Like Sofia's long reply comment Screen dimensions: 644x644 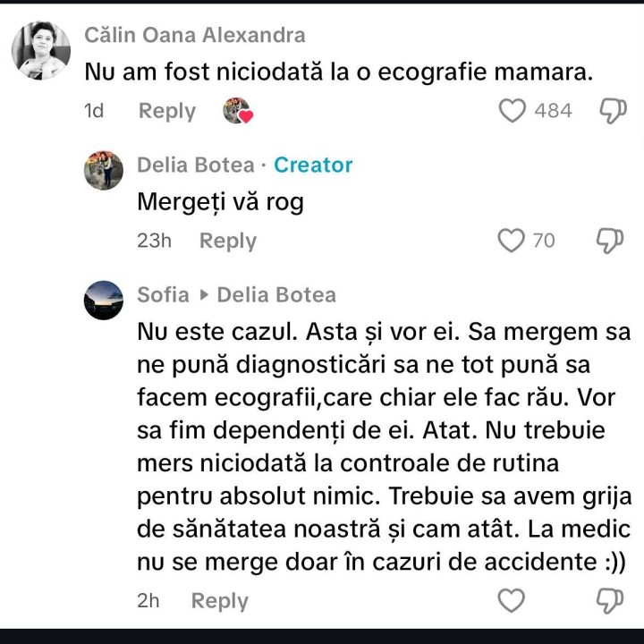pyautogui.click(x=511, y=600)
